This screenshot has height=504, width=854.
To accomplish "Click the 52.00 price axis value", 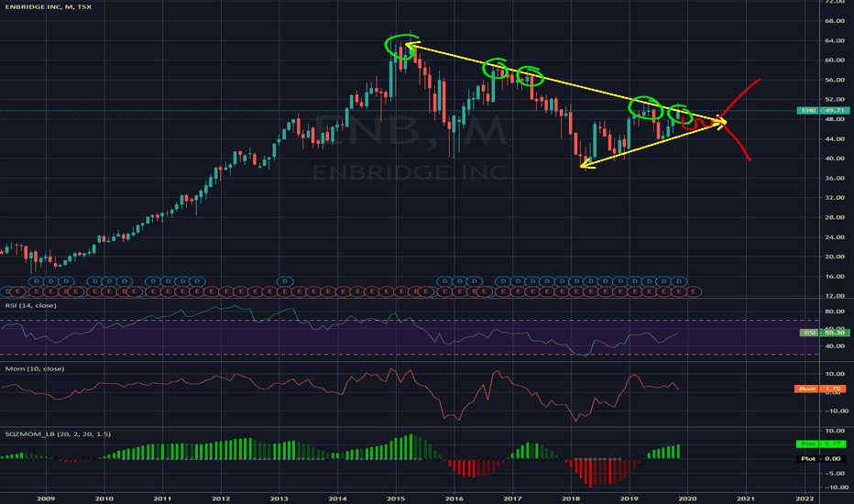I will 835,100.
